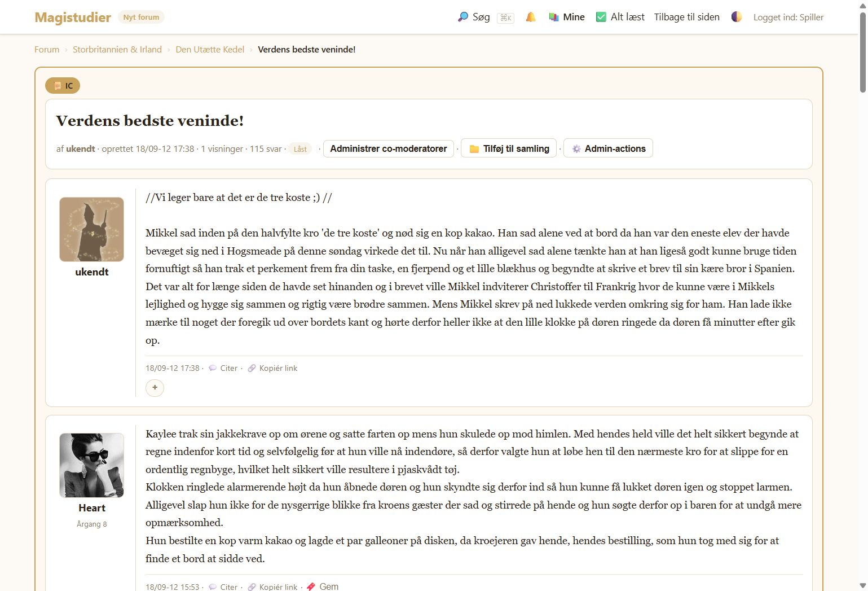
Task: Open Heart's profile avatar
Action: pos(92,465)
